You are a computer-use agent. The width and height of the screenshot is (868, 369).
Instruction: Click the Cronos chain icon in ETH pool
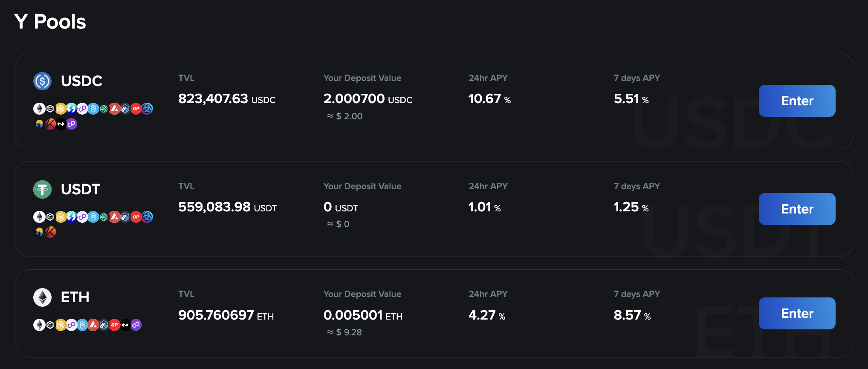50,325
